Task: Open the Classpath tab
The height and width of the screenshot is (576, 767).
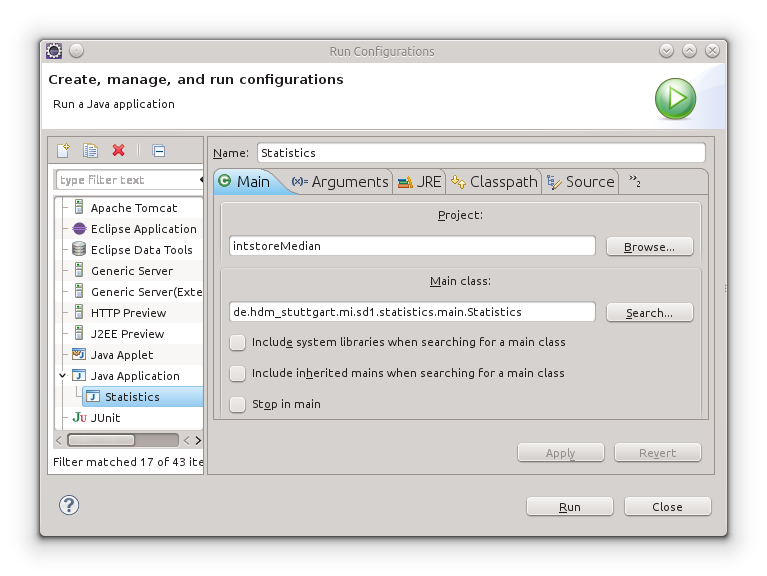Action: (494, 182)
